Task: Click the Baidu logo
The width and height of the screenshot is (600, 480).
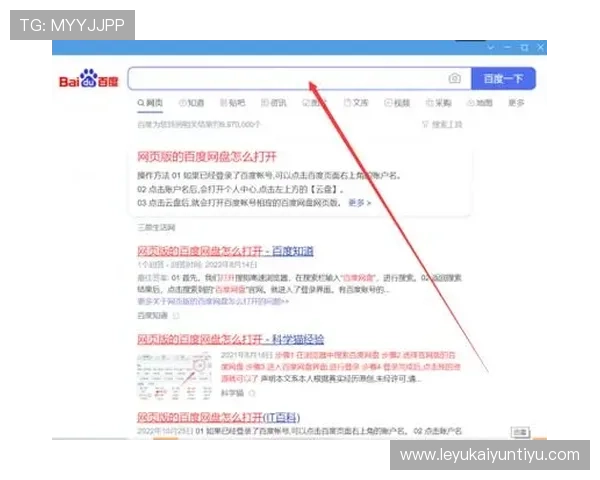Action: 89,79
